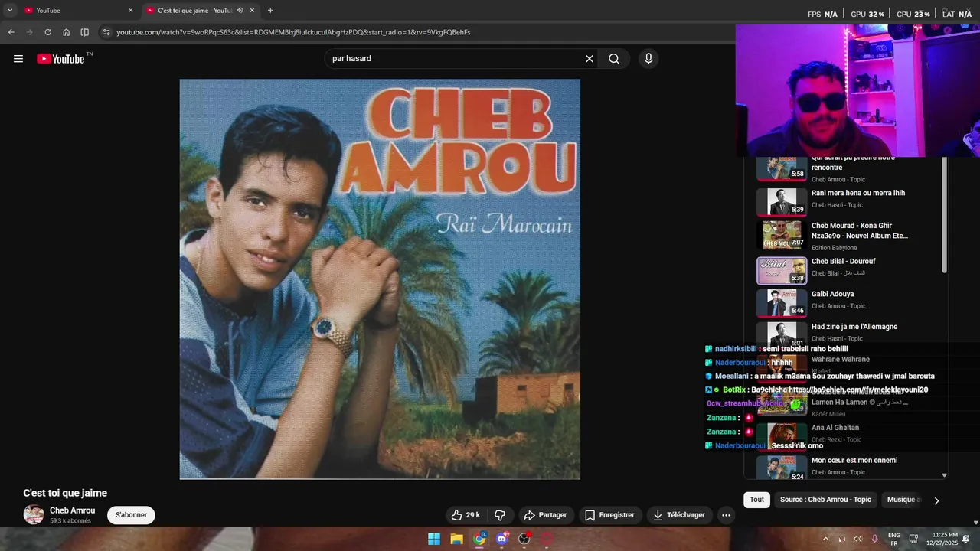Viewport: 980px width, 551px height.
Task: Open File Explorer from taskbar
Action: point(456,539)
